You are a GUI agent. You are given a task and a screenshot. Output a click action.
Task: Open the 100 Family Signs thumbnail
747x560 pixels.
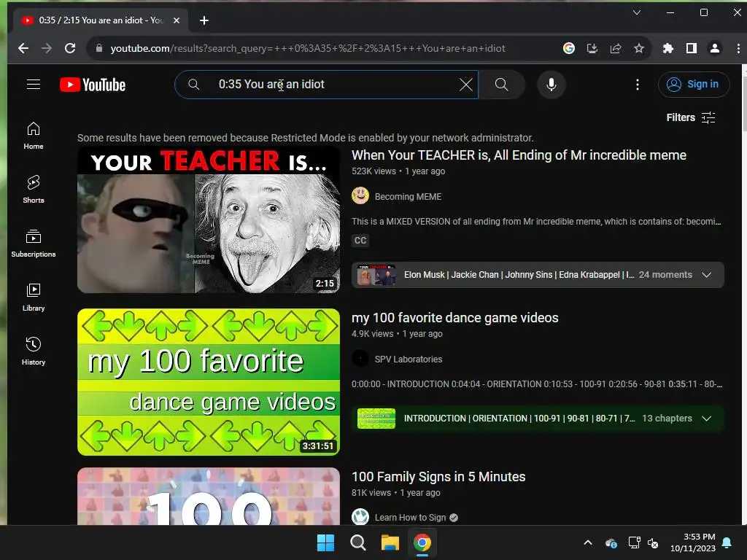[209, 496]
